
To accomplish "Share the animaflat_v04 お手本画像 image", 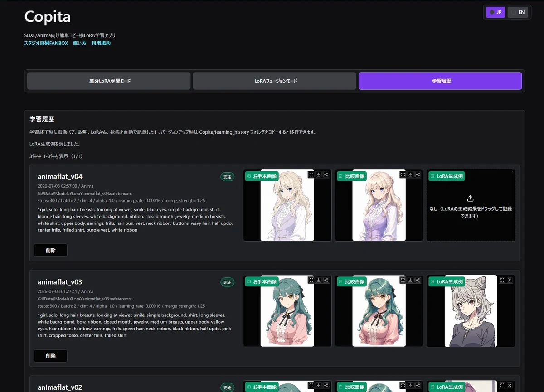I will pos(326,174).
